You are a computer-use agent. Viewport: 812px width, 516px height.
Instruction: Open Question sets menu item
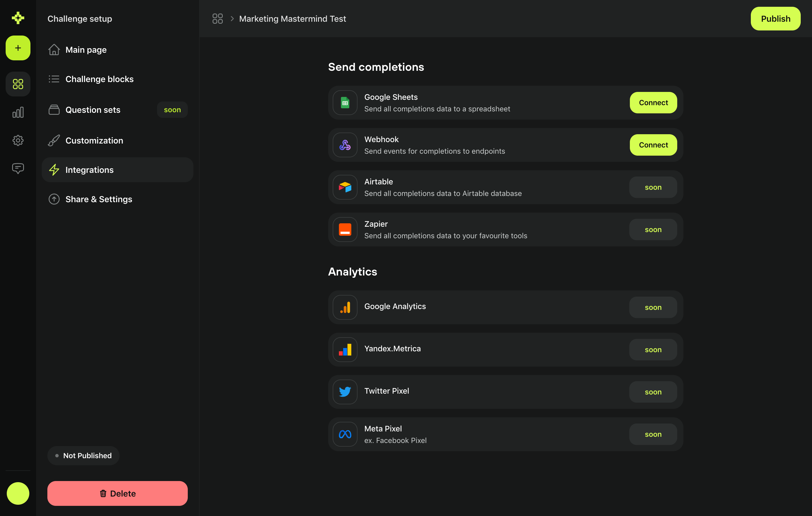pos(117,110)
